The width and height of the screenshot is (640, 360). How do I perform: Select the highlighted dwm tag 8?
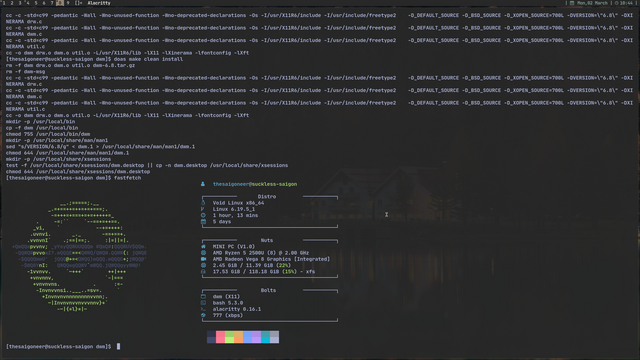point(60,3)
